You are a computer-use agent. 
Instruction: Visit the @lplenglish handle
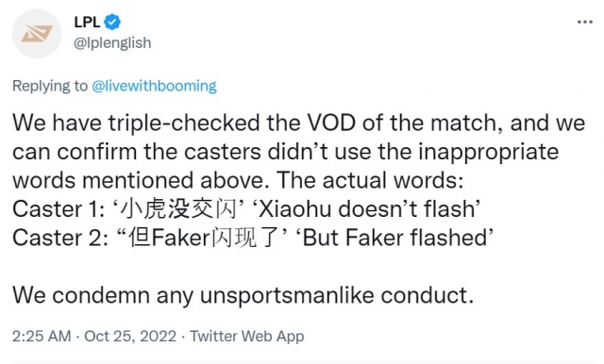click(112, 42)
